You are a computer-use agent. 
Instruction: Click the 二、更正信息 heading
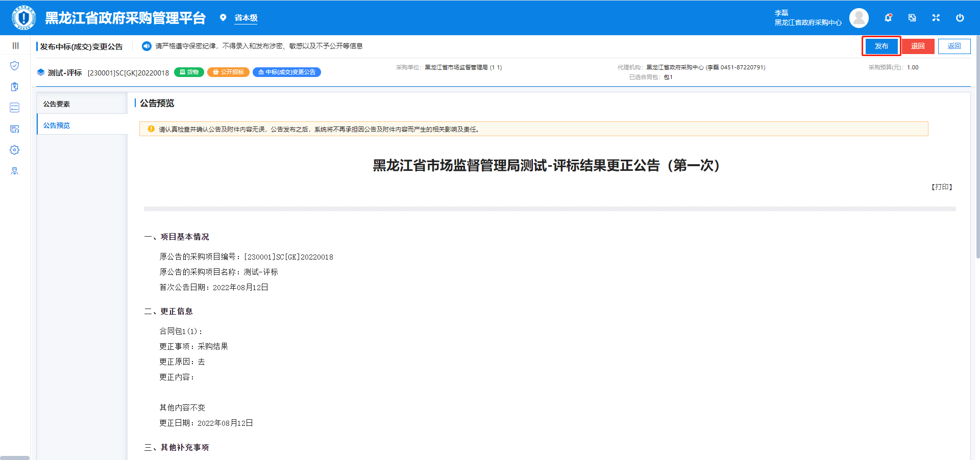[168, 311]
